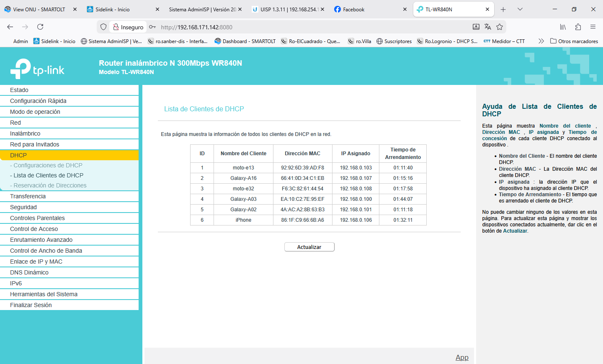Click the App link at bottom right
Screen dimensions: 603x364
(462, 357)
